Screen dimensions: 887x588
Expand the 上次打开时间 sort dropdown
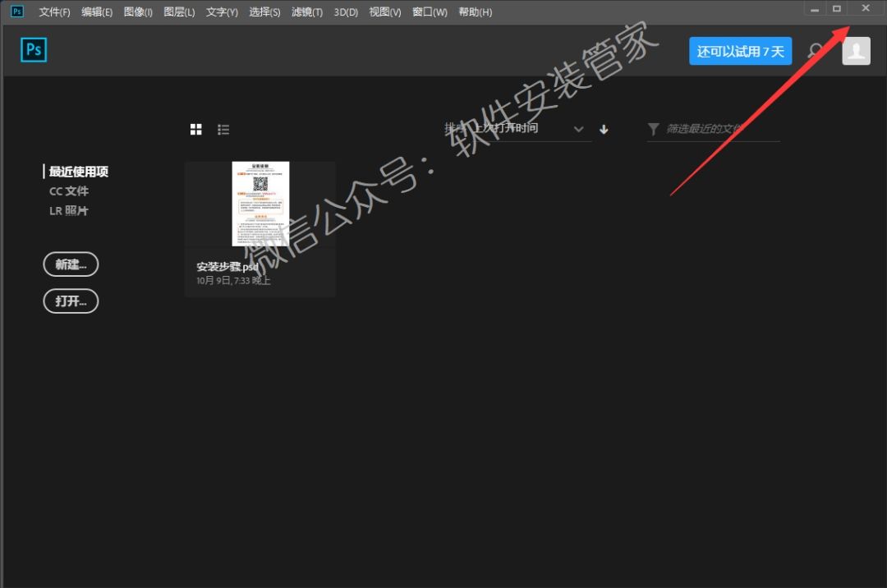point(578,129)
